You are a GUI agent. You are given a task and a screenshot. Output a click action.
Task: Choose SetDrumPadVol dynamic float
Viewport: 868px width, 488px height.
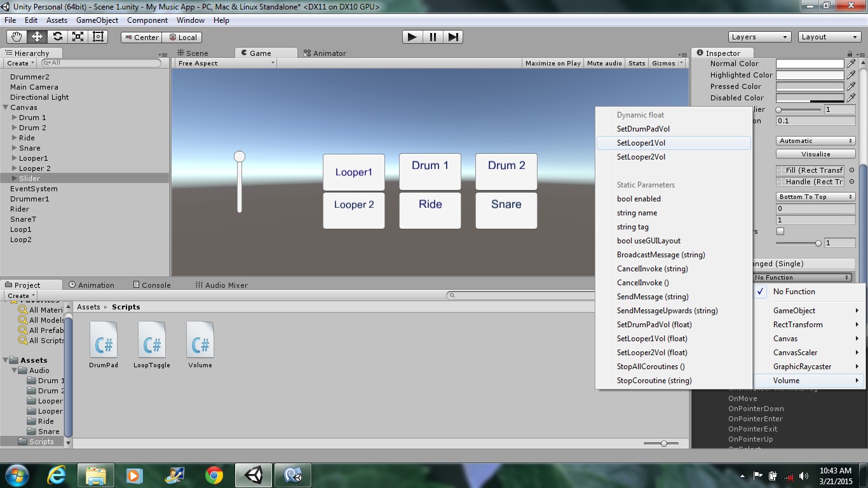pyautogui.click(x=674, y=129)
